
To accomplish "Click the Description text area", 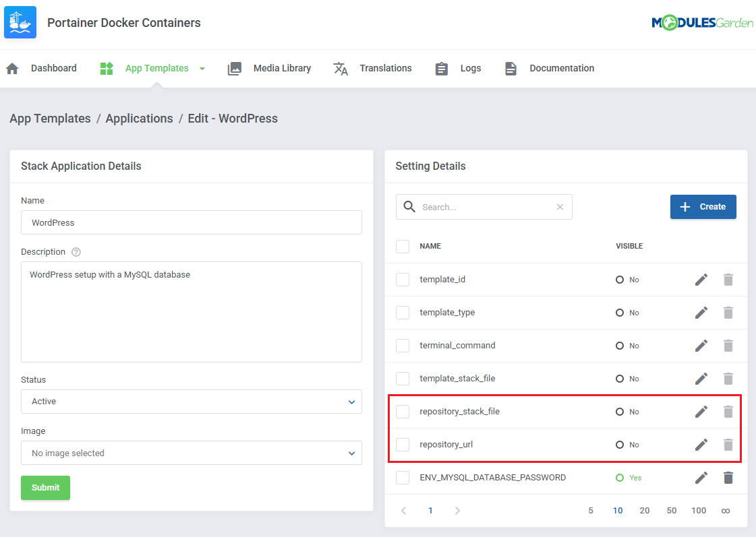I will 192,312.
